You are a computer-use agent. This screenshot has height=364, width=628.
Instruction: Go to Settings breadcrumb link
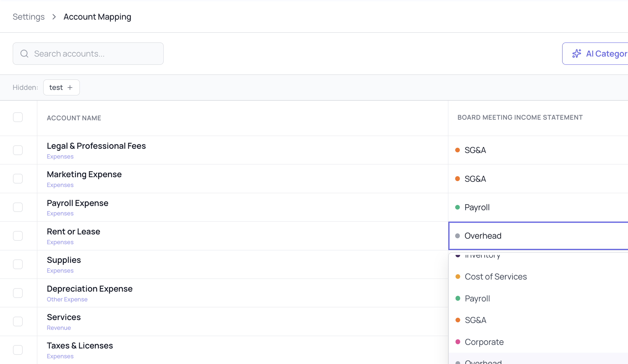click(x=29, y=17)
